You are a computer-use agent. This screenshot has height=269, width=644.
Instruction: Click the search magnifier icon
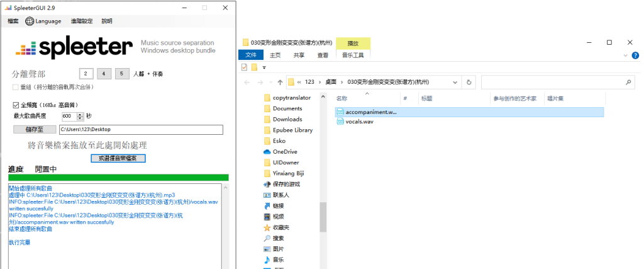pos(628,83)
